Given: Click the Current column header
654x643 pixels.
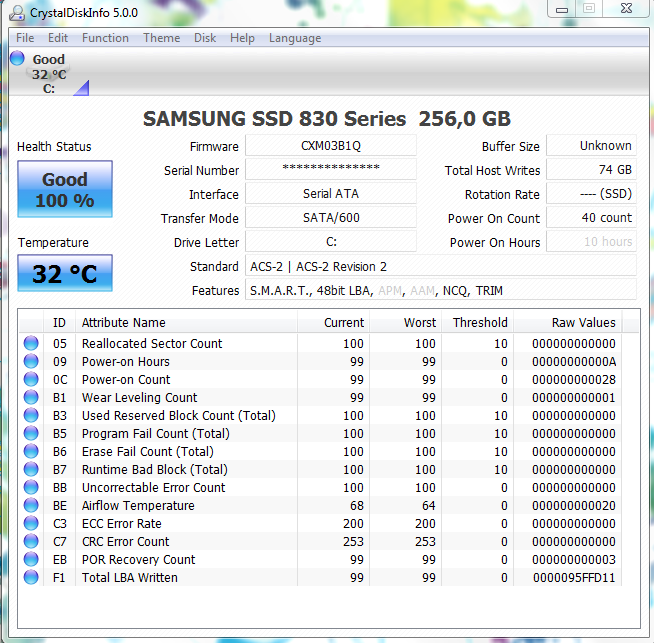Looking at the screenshot, I should 334,322.
